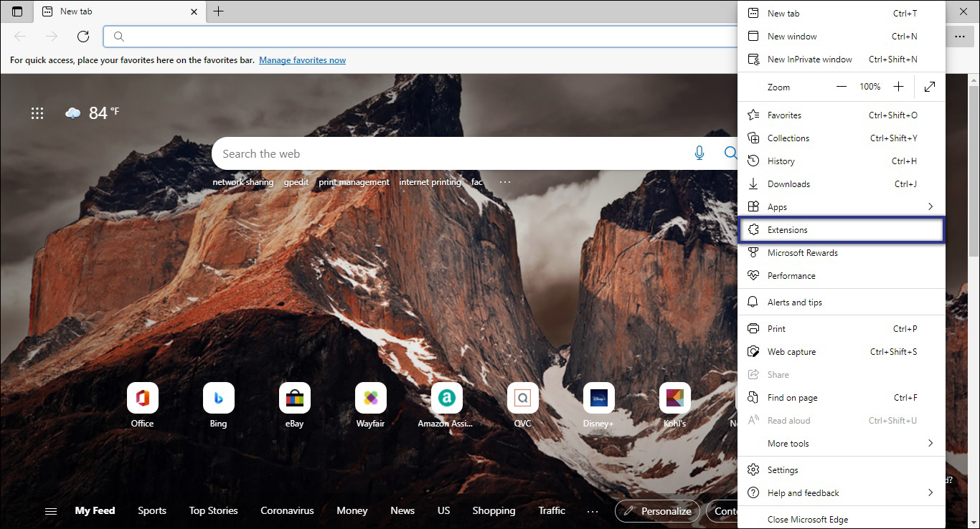Click the Manage favorites now link
The width and height of the screenshot is (980, 529).
[x=302, y=60]
